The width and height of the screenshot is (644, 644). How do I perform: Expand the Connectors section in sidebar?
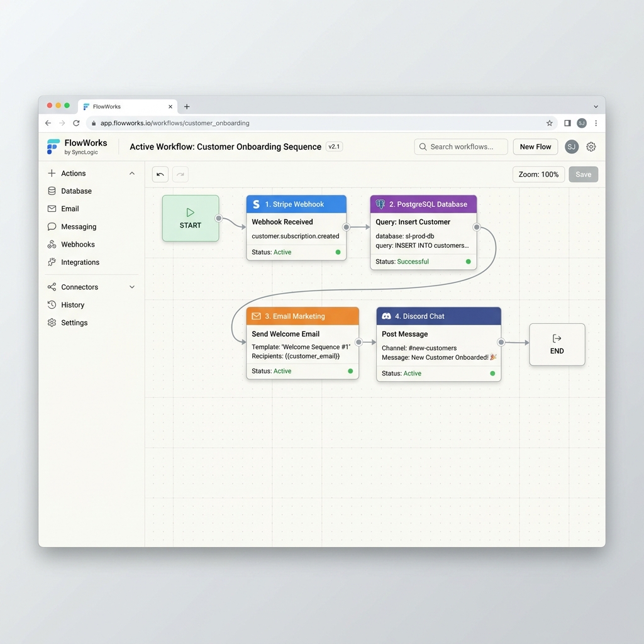pyautogui.click(x=132, y=287)
